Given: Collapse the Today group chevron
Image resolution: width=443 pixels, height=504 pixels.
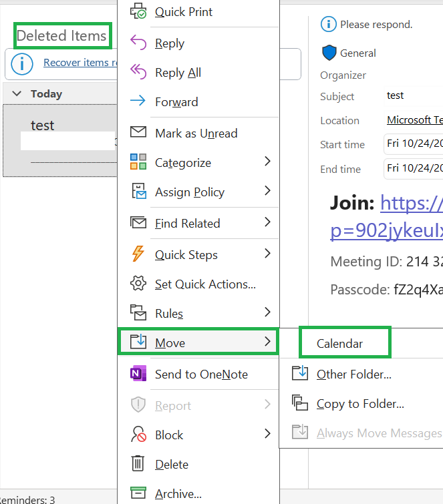Looking at the screenshot, I should click(17, 93).
